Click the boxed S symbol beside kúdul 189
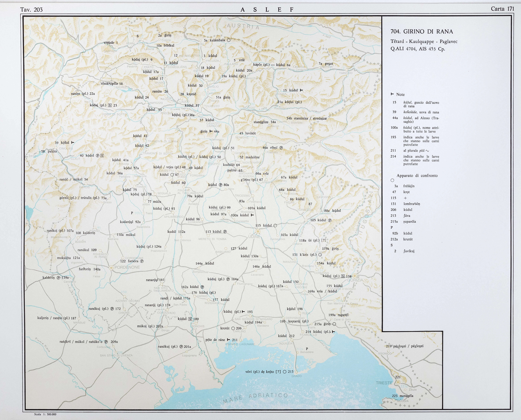Image resolution: width=521 pixels, height=420 pixels. (x=190, y=319)
